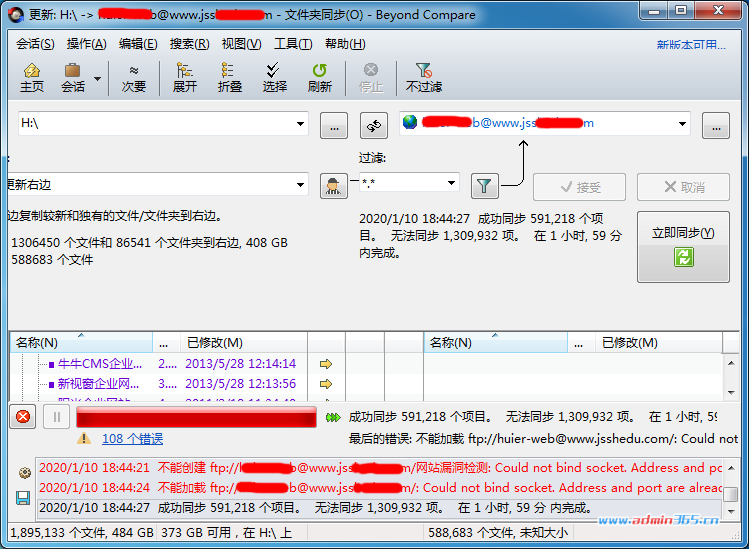Click the 新版本可用 link
Screen dimensions: 750x550
[x=691, y=45]
